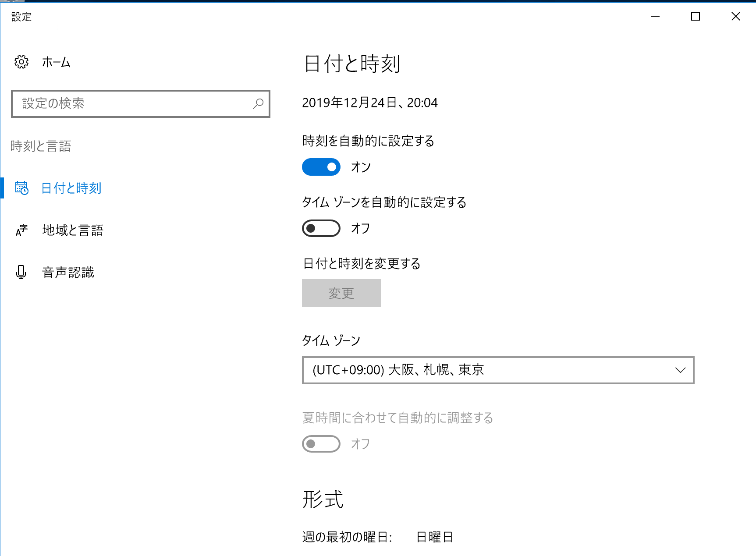Click the 夏時間 daylight saving toggle
This screenshot has height=556, width=756.
coord(321,444)
